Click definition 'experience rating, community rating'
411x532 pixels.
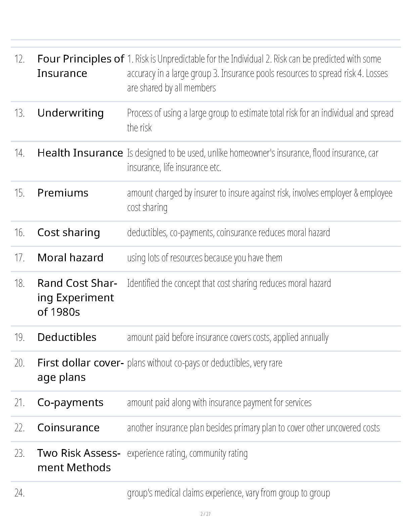(187, 453)
